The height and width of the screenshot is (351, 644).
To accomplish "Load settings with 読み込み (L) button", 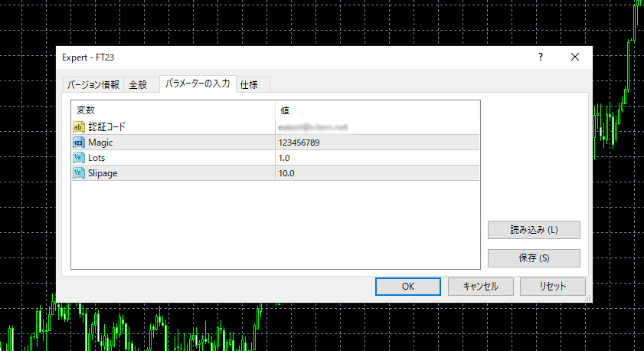I will (x=534, y=230).
